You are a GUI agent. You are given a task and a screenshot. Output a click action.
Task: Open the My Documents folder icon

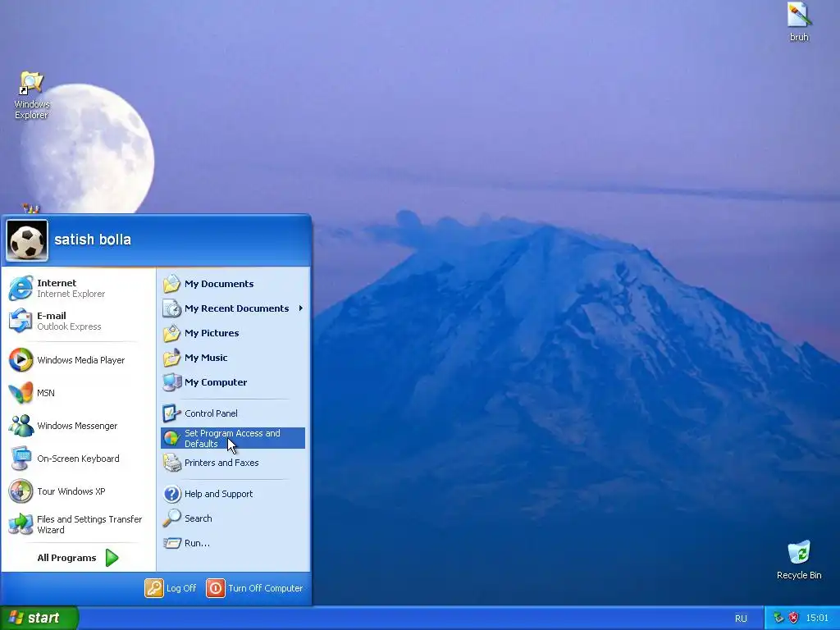(x=172, y=284)
